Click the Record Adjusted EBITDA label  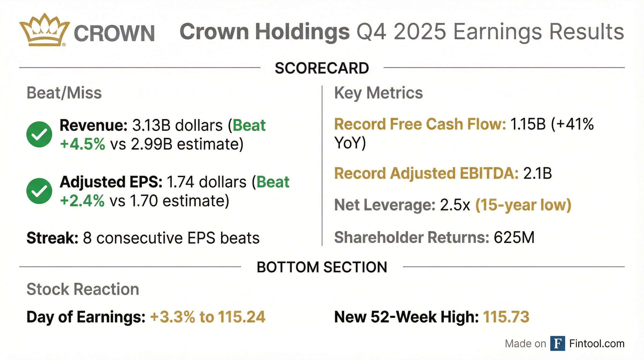426,173
